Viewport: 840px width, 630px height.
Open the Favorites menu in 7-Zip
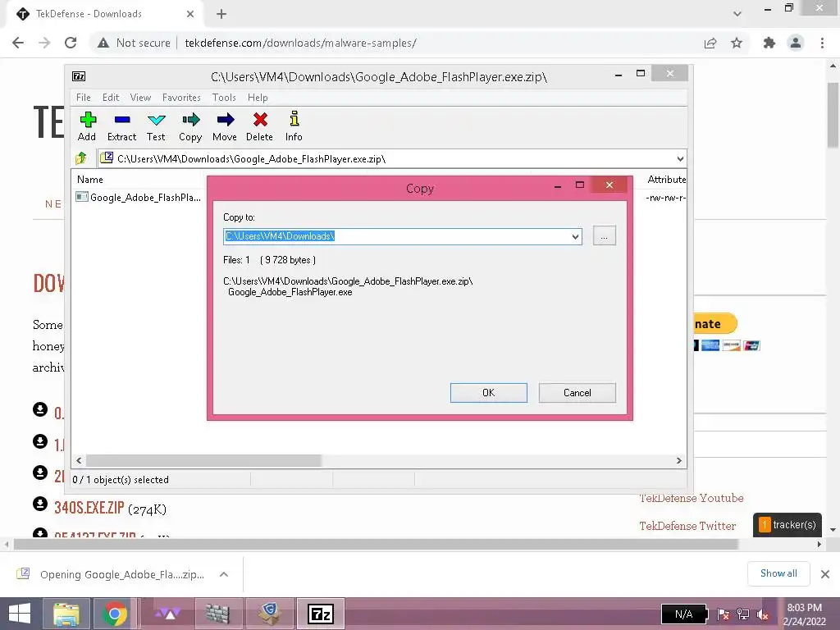pos(181,98)
